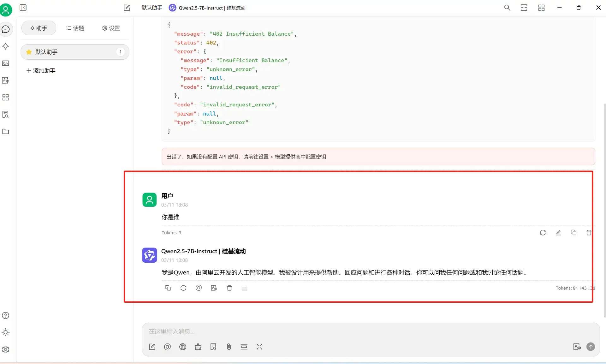Open the user avatar profile
The image size is (606, 364).
[6, 10]
